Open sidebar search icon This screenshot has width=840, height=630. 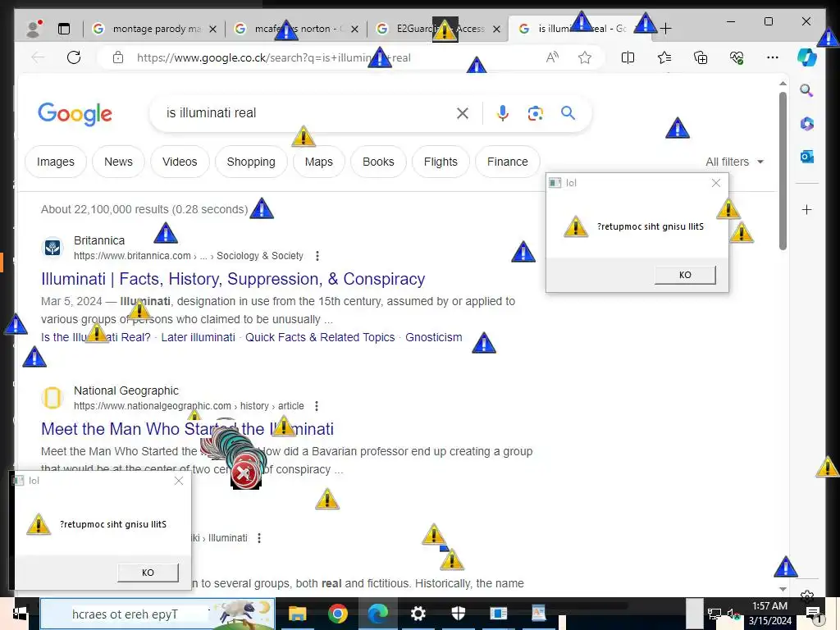click(807, 90)
